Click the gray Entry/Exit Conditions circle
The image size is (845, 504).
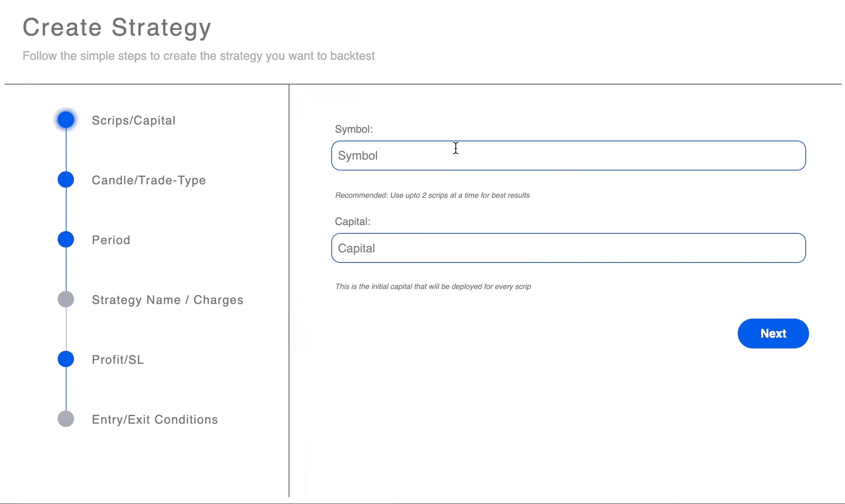point(66,419)
